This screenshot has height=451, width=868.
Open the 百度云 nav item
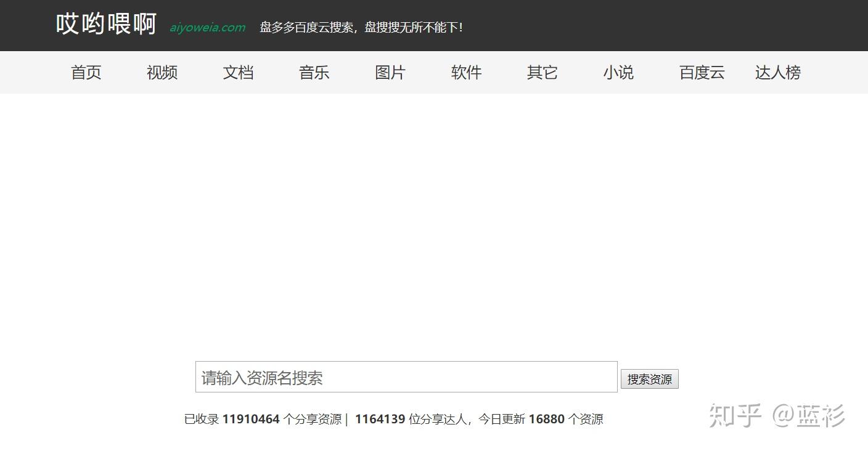pos(702,73)
